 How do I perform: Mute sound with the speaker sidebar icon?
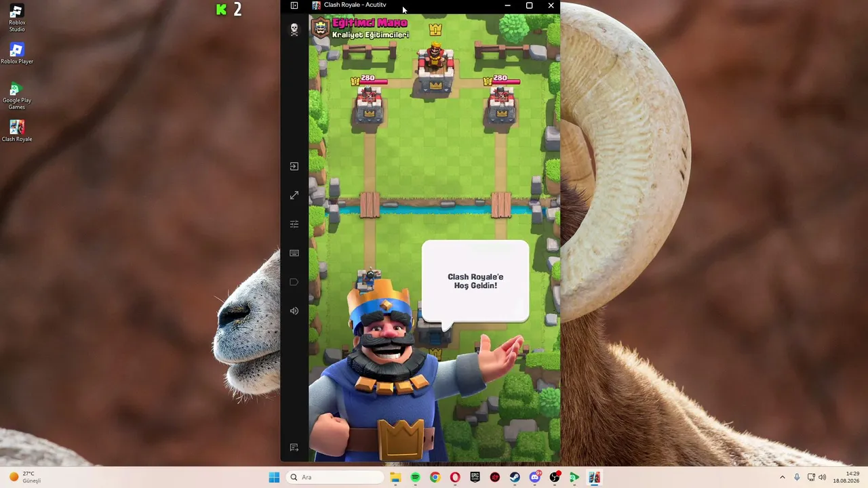pyautogui.click(x=294, y=311)
